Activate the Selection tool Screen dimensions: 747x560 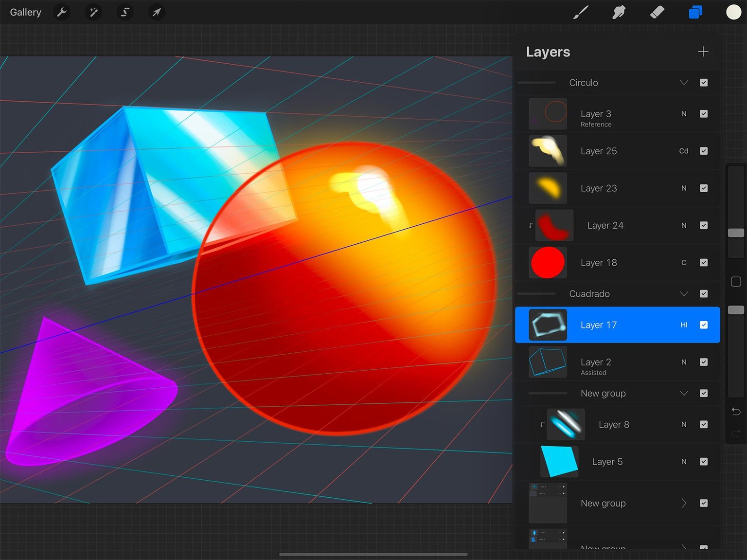(x=125, y=12)
